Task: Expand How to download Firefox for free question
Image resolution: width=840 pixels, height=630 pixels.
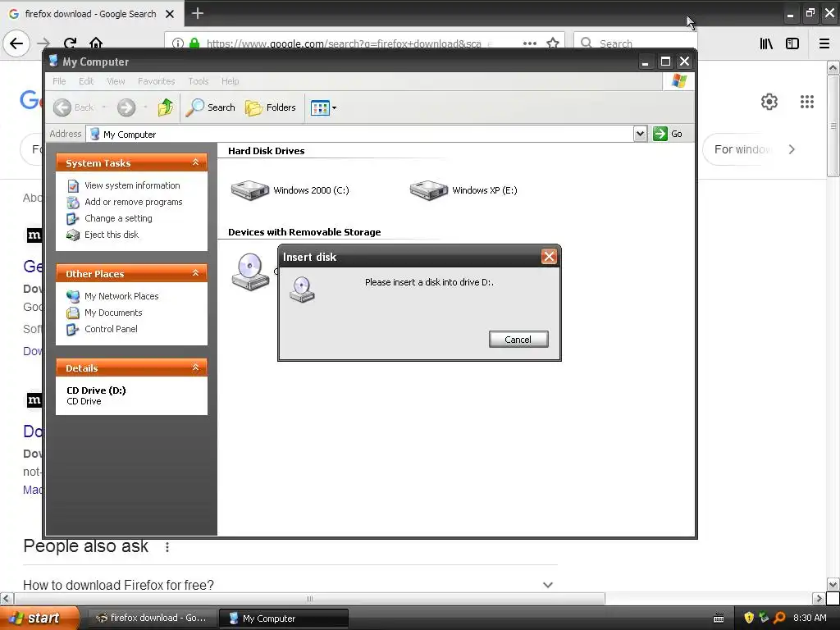Action: [x=290, y=585]
